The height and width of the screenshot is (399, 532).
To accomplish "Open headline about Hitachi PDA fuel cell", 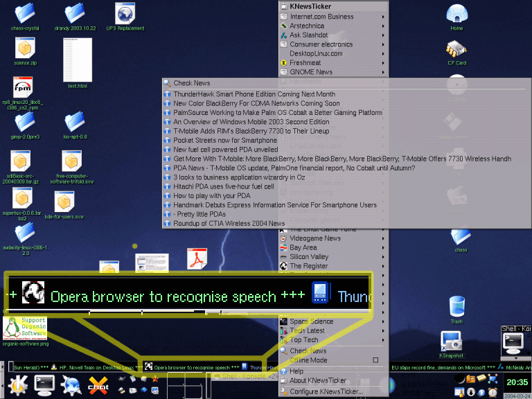I will click(224, 186).
